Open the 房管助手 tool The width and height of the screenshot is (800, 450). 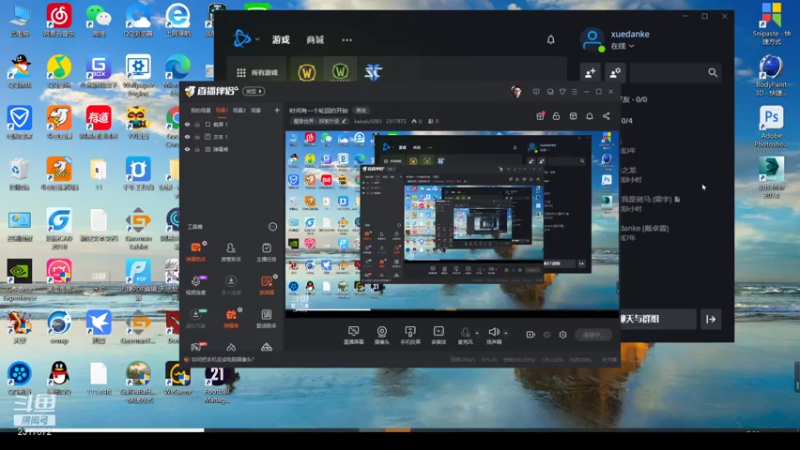tap(231, 252)
